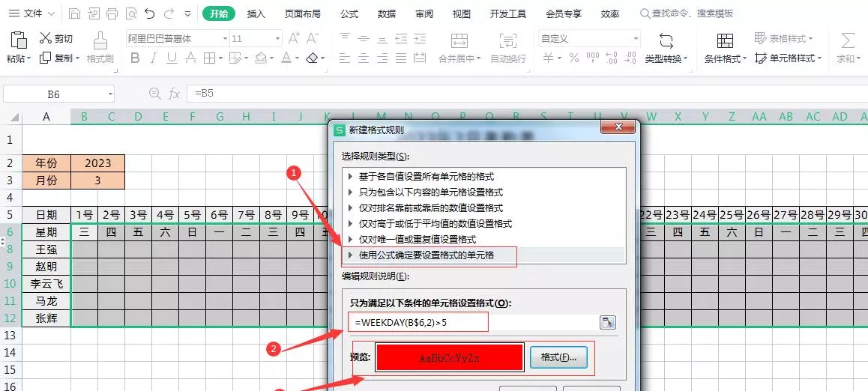Switch to the 插入 insert tab
This screenshot has height=391, width=868.
click(x=256, y=13)
